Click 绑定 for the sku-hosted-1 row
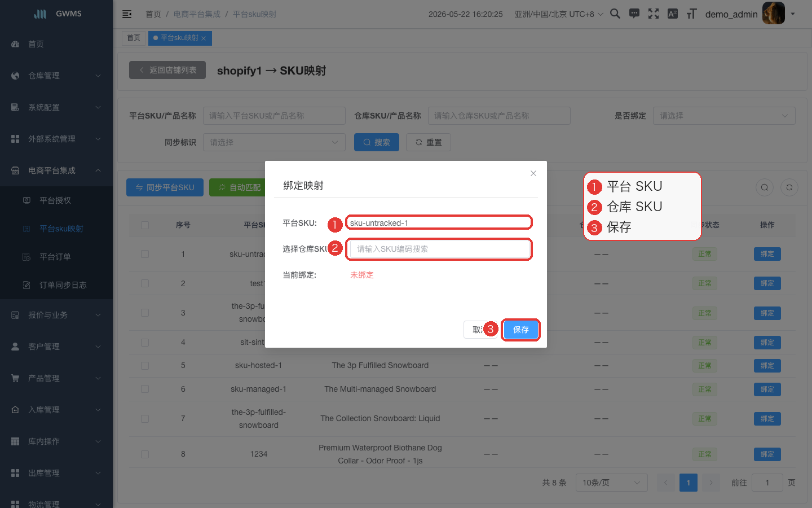This screenshot has width=812, height=508. (767, 366)
